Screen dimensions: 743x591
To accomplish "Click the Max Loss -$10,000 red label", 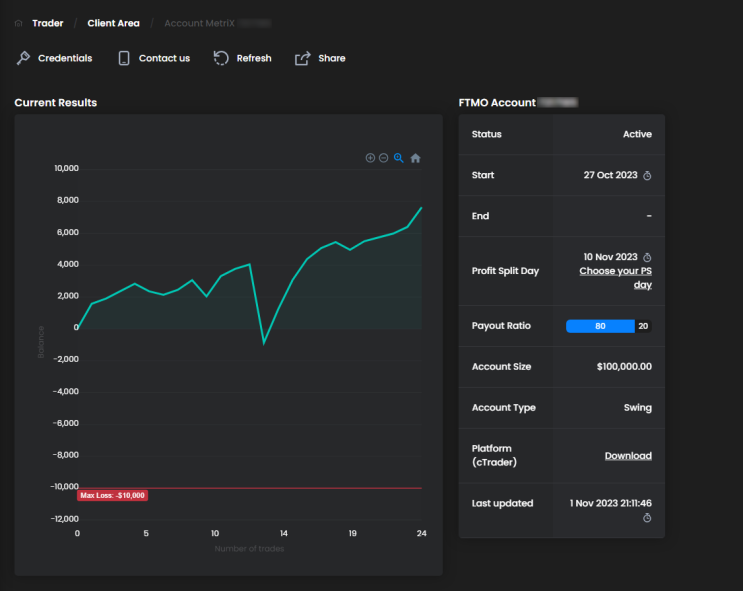I will point(112,495).
